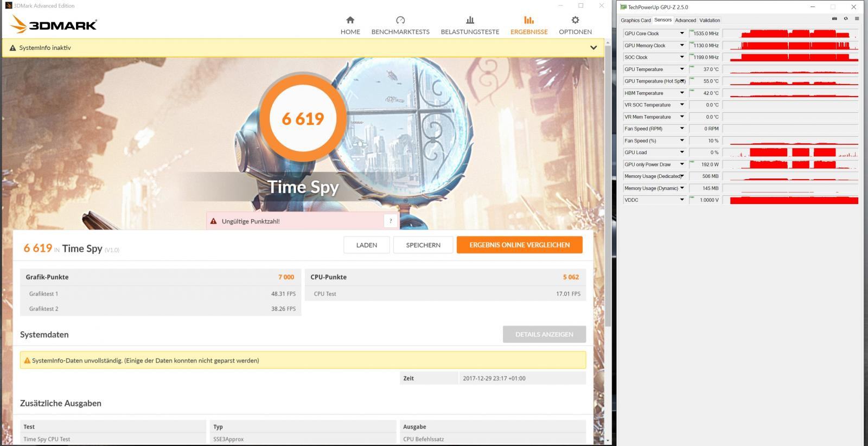Click the Grafiktest 1 48.31 FPS value

pos(283,294)
